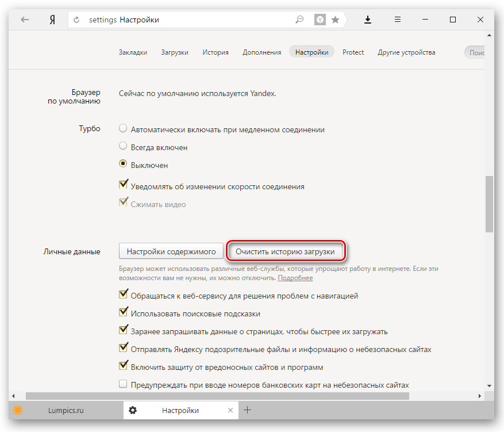Open the История section
The height and width of the screenshot is (432, 504).
[x=216, y=52]
